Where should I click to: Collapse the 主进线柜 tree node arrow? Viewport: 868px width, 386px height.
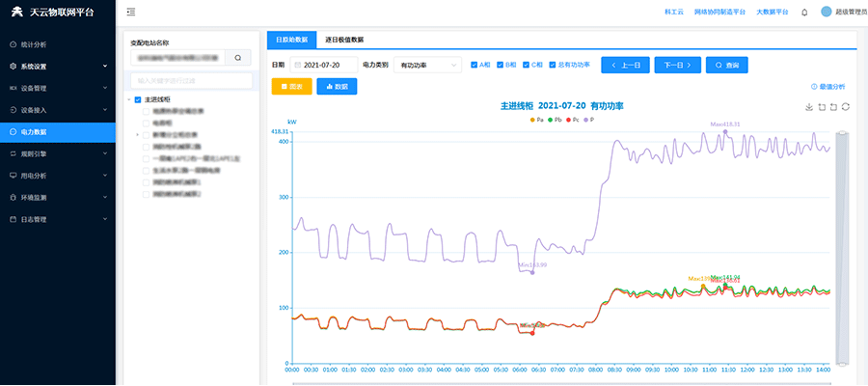129,99
